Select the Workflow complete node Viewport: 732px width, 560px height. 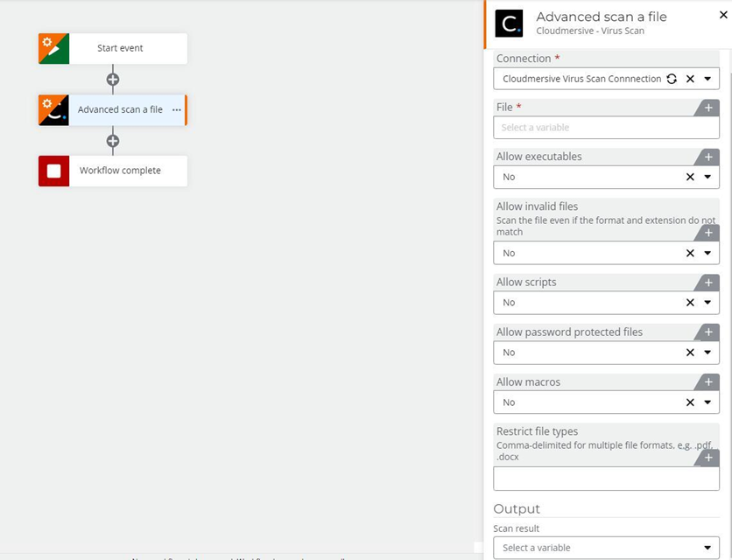tap(112, 171)
